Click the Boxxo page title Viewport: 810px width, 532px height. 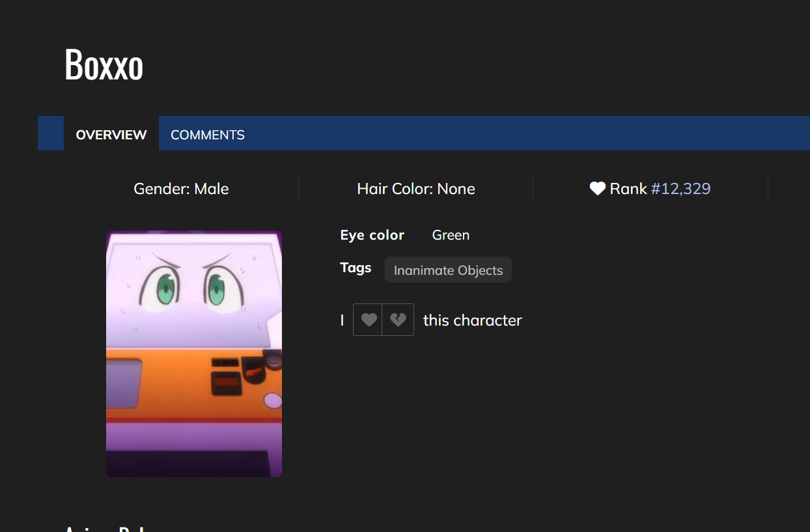coord(104,64)
